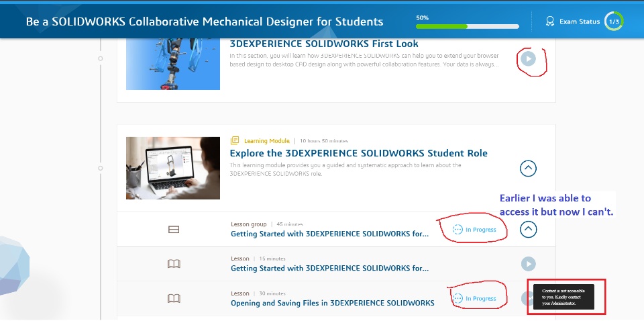Click the Lesson group stacked-bars icon
Screen dimensions: 644x321
(x=174, y=230)
